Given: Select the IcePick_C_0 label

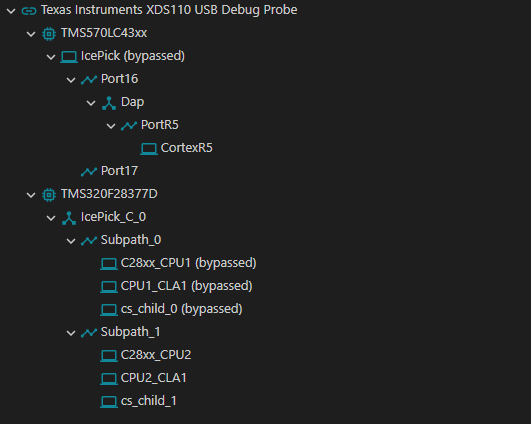Looking at the screenshot, I should pos(113,217).
